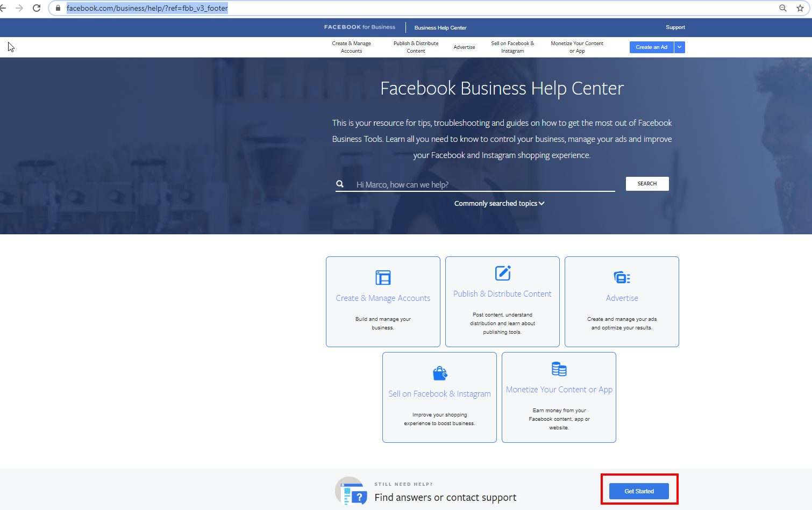Open the dropdown arrow beside Create an Ad
The image size is (812, 510).
[x=680, y=47]
